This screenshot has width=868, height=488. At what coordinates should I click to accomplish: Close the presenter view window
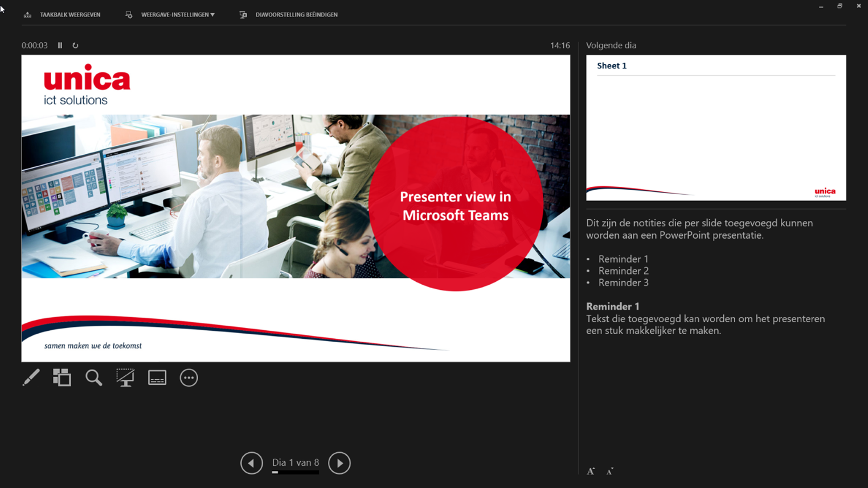click(x=858, y=6)
